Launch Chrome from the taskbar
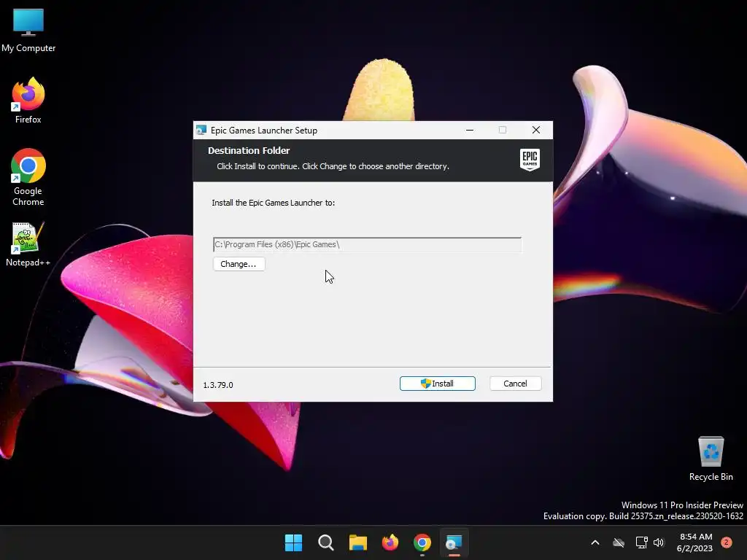Screen dimensions: 747x560 pyautogui.click(x=422, y=542)
